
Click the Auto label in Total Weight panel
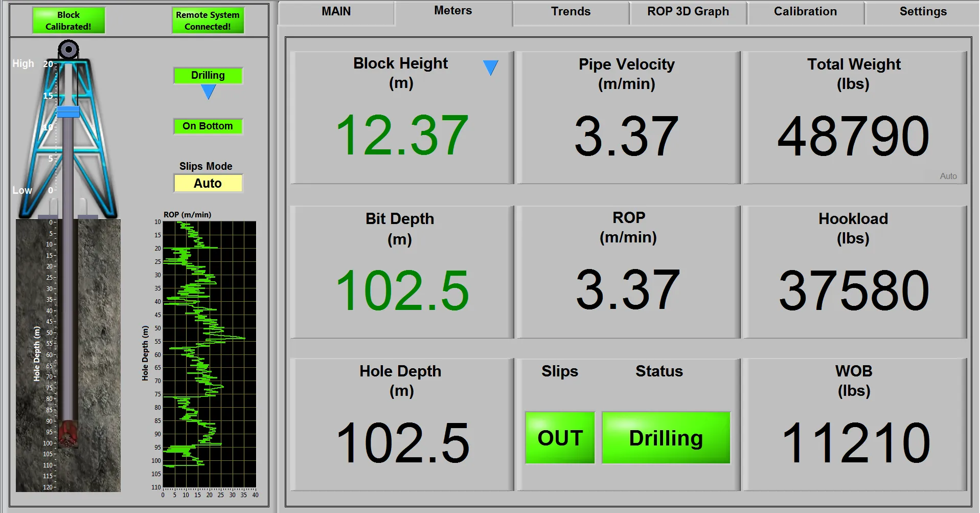point(948,176)
